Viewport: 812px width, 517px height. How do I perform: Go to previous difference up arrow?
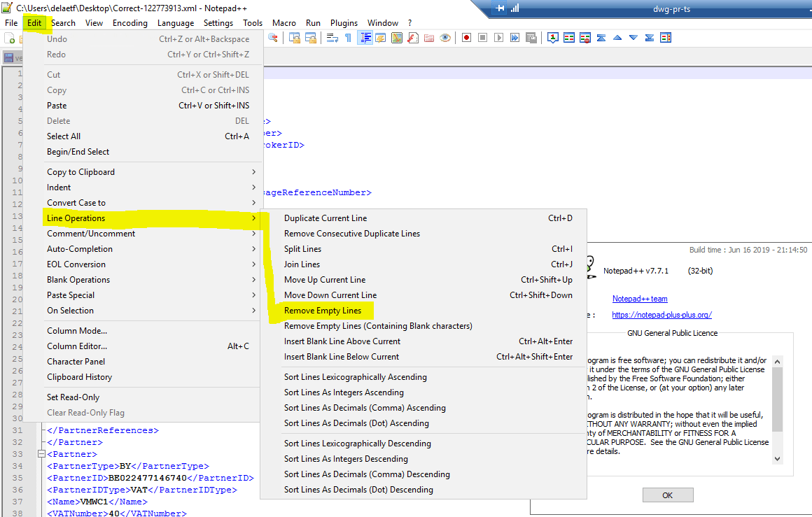(x=617, y=38)
